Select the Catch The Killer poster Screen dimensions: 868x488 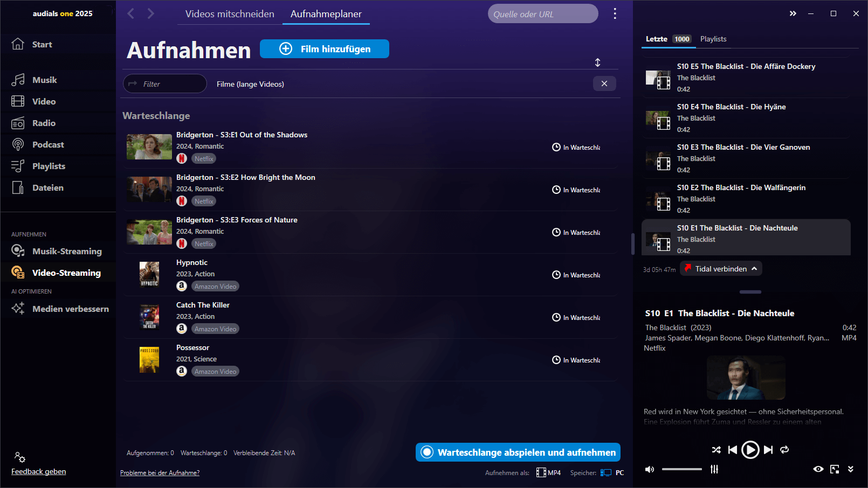pyautogui.click(x=149, y=317)
